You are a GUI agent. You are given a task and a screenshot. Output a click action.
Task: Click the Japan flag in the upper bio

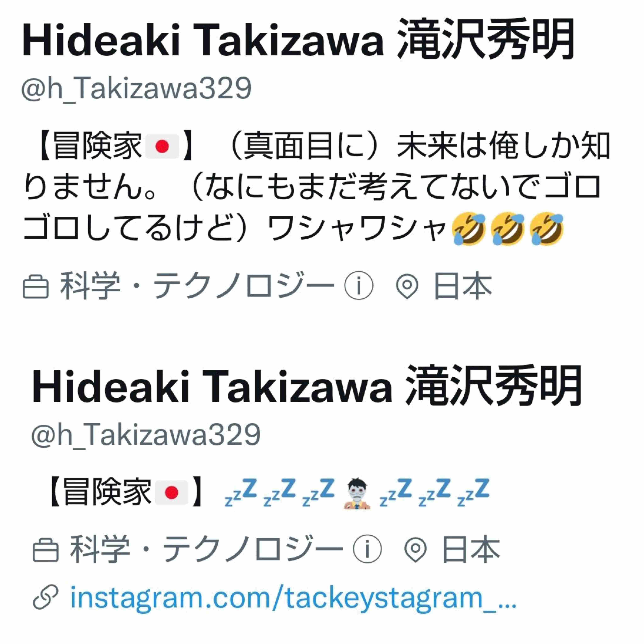point(162,147)
